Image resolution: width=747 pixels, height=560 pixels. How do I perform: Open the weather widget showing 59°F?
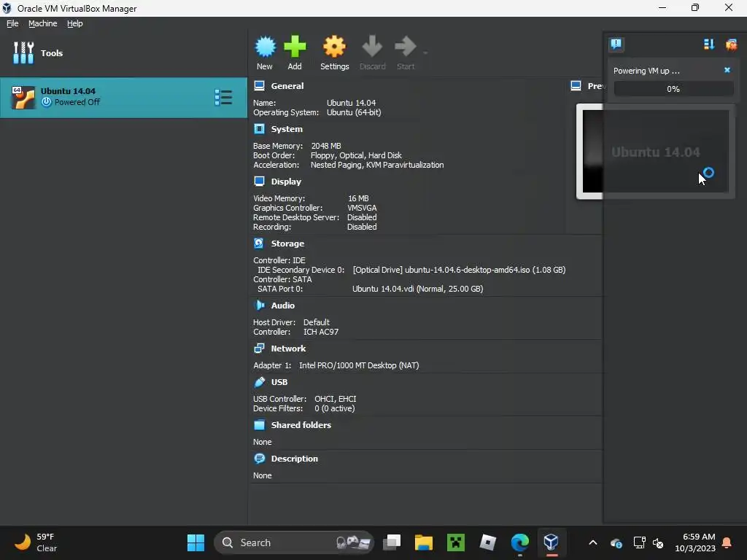click(36, 542)
